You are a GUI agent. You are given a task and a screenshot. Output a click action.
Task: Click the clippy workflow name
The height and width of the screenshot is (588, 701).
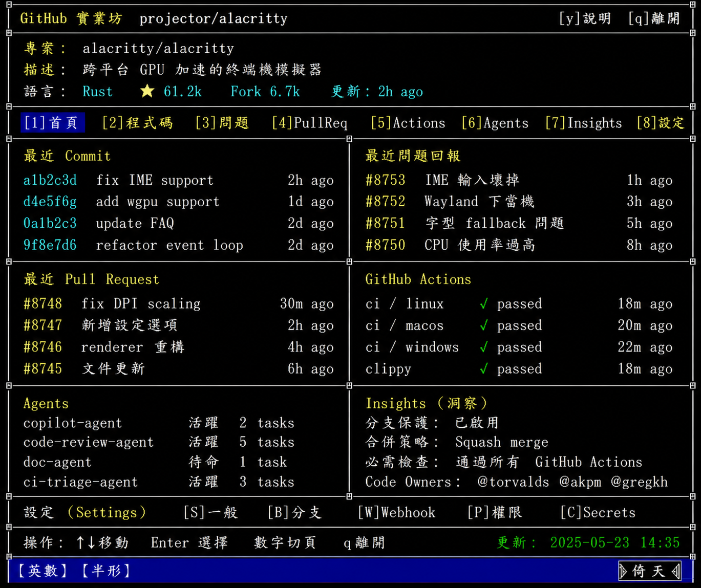388,369
